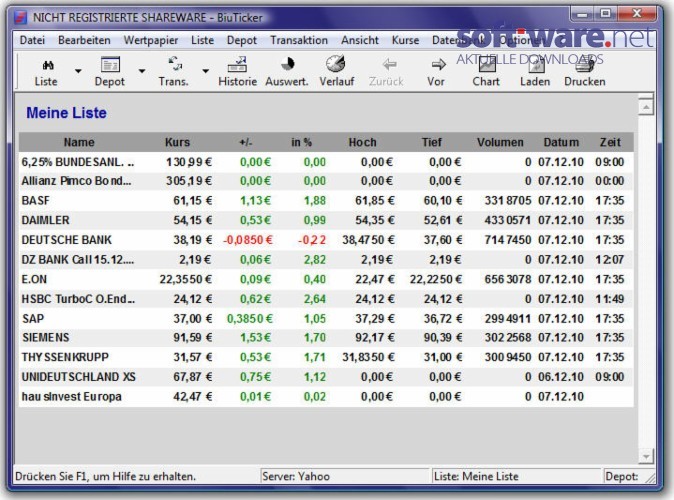This screenshot has height=500, width=674.
Task: Open the Bearbeiten menu
Action: [84, 40]
